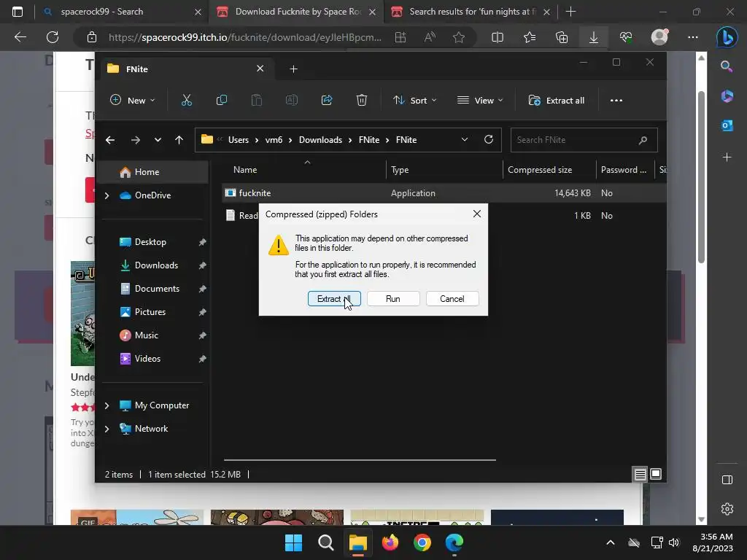Select Home in the navigation pane

153,172
